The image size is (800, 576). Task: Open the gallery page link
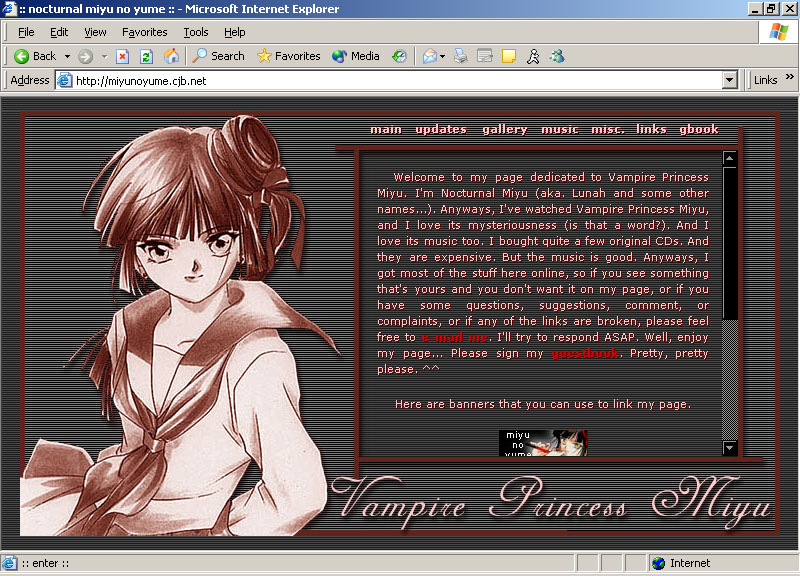tap(504, 129)
